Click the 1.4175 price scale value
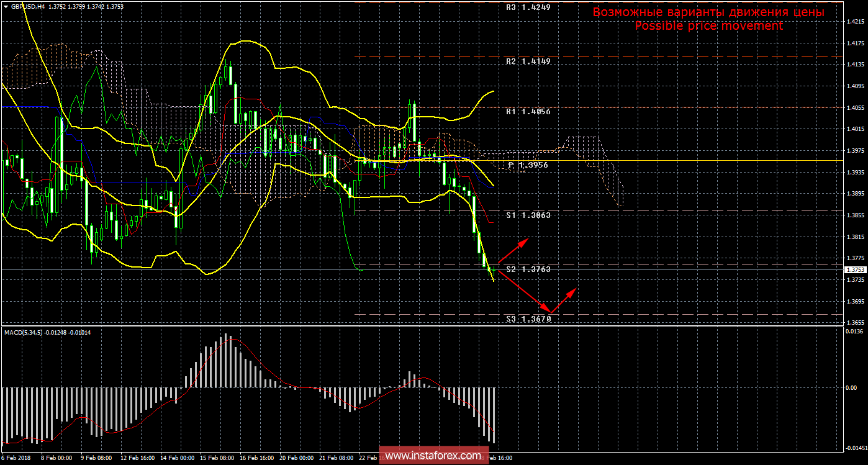This screenshot has width=868, height=465. point(855,43)
